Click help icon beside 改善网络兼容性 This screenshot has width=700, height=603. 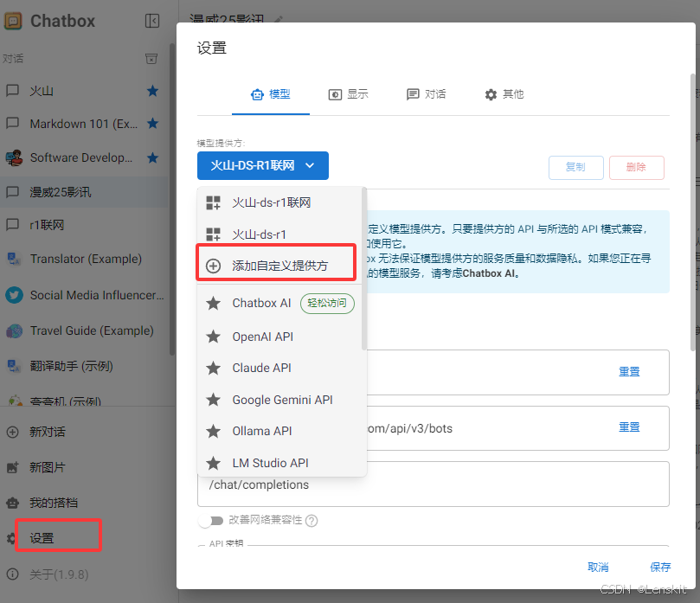pyautogui.click(x=311, y=521)
